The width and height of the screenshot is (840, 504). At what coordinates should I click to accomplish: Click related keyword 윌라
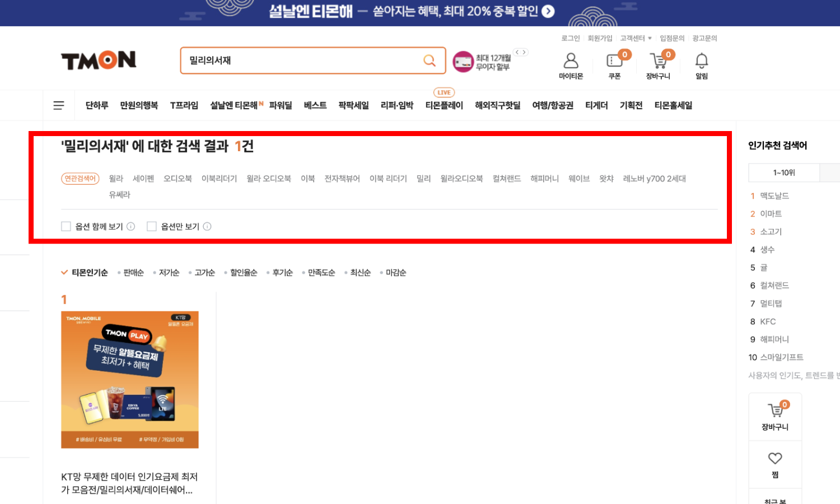point(116,179)
